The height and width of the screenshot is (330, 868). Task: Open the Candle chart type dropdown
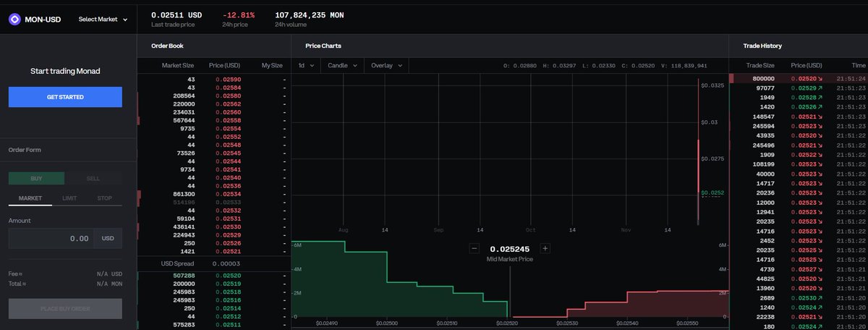(x=343, y=65)
